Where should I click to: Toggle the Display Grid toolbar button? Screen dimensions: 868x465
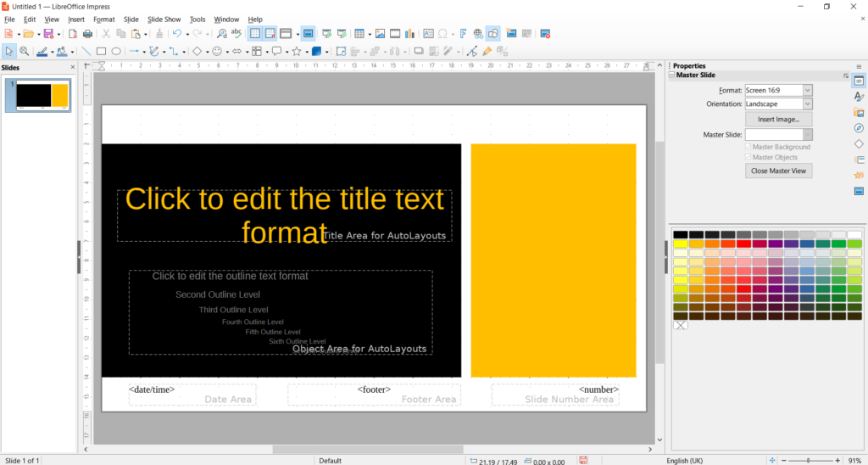click(x=254, y=34)
